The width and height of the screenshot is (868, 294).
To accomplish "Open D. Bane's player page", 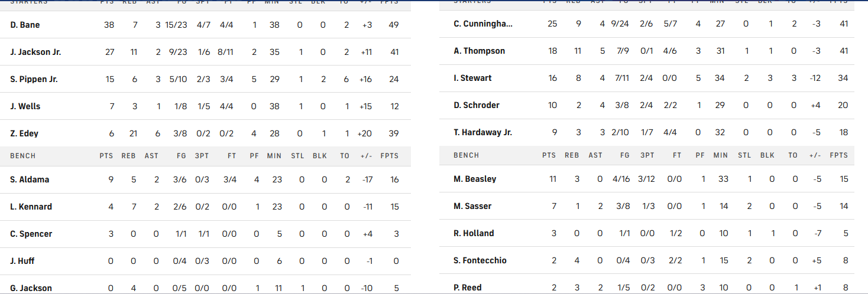I will [25, 25].
